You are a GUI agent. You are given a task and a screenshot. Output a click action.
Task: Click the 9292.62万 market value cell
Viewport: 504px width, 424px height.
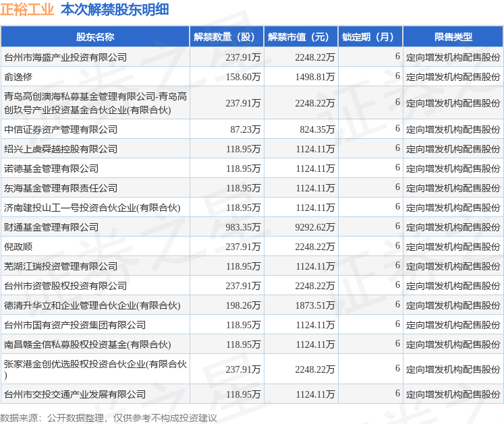(301, 227)
